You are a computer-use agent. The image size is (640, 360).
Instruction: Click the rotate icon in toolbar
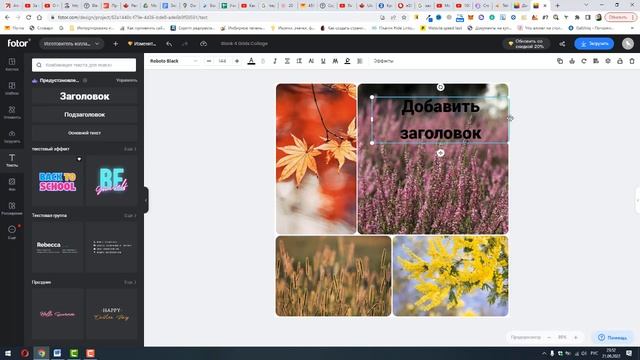pyautogui.click(x=584, y=61)
